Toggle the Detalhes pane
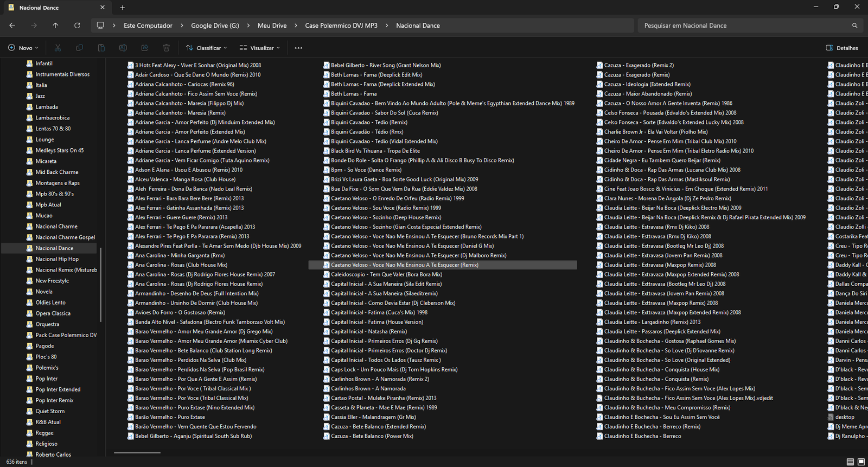 click(842, 48)
